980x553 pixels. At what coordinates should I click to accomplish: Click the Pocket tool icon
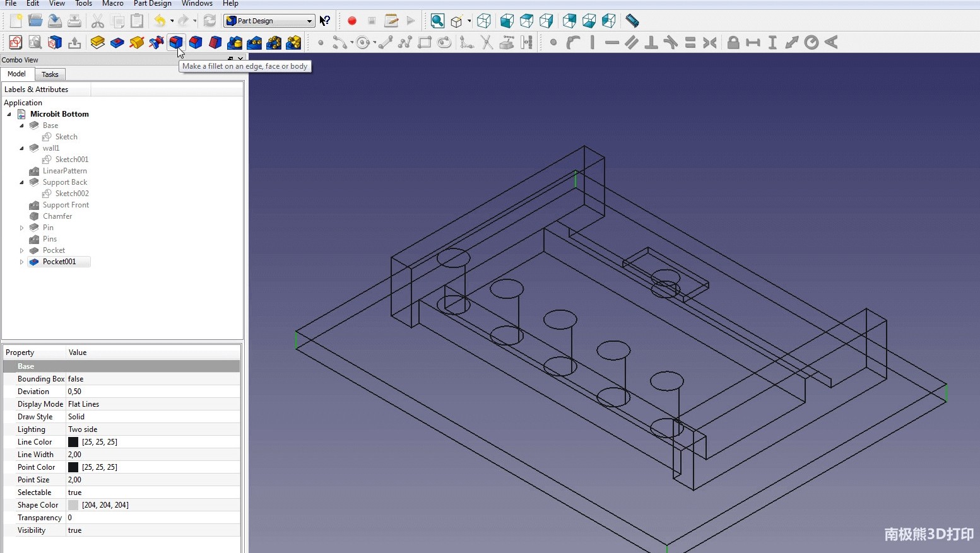coord(117,42)
